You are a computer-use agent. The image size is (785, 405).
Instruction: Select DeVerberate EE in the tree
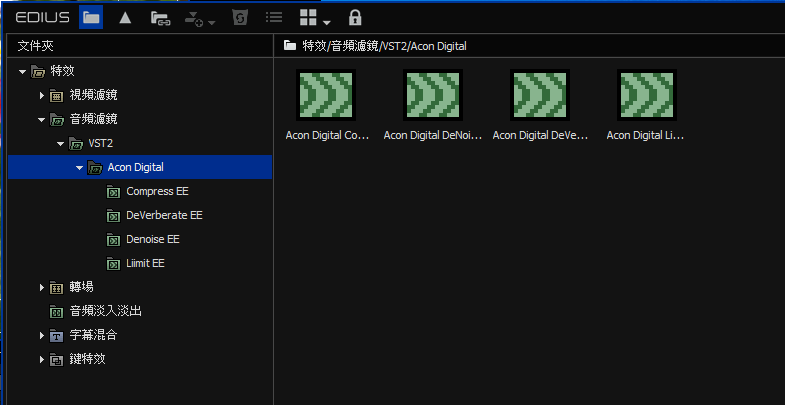165,215
